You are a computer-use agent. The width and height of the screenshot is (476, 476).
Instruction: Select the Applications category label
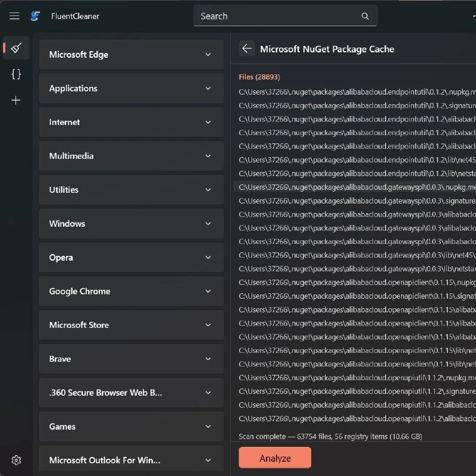(73, 88)
